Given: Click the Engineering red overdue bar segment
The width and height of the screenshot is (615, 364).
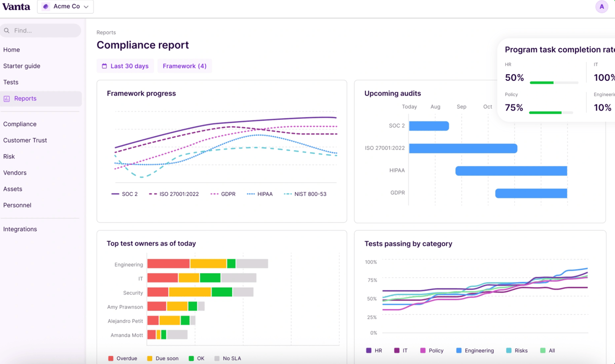Looking at the screenshot, I should tap(169, 264).
